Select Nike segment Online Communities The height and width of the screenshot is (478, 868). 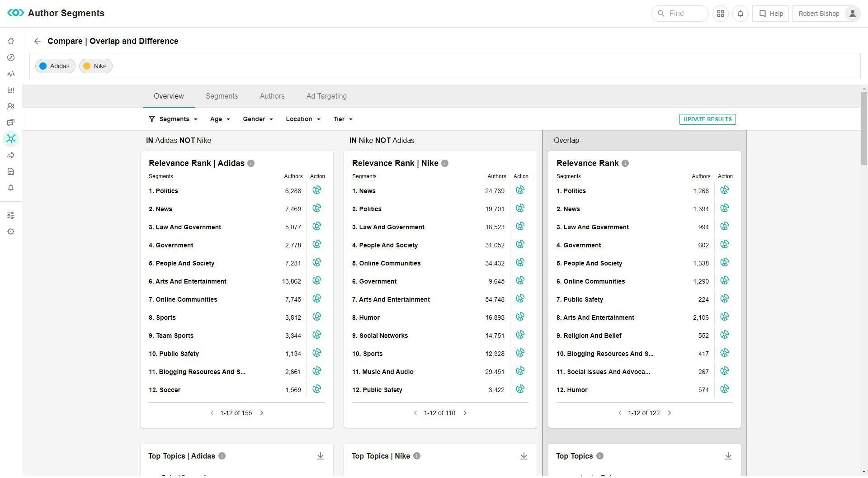(x=387, y=264)
